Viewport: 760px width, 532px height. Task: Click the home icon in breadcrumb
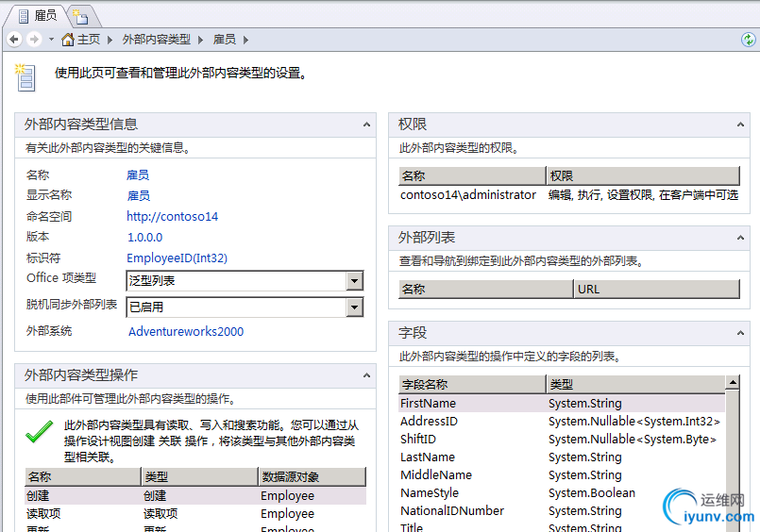tap(68, 40)
